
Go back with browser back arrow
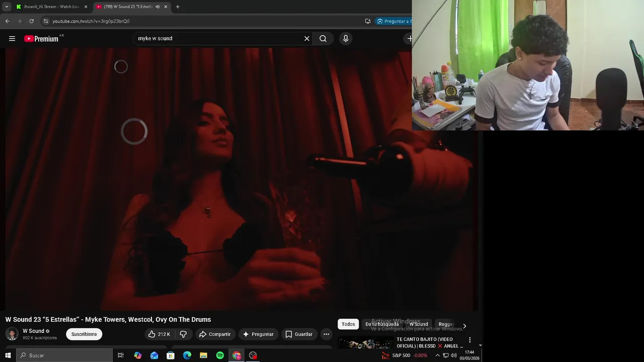[x=7, y=21]
